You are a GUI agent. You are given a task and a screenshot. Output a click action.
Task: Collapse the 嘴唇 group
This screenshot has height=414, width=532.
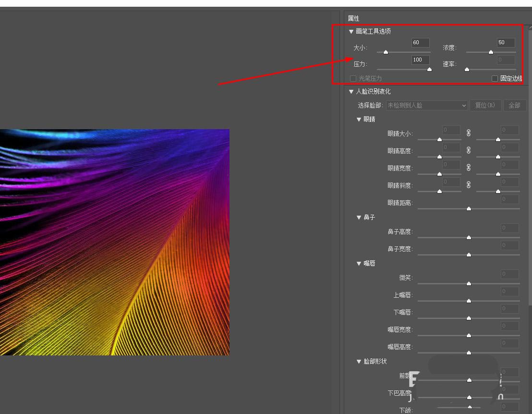359,264
